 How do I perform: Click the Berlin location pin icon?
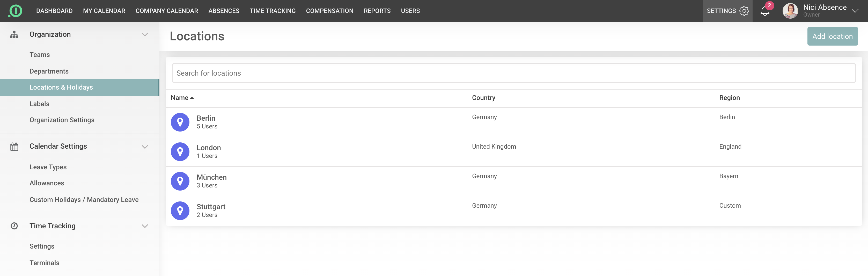click(180, 122)
